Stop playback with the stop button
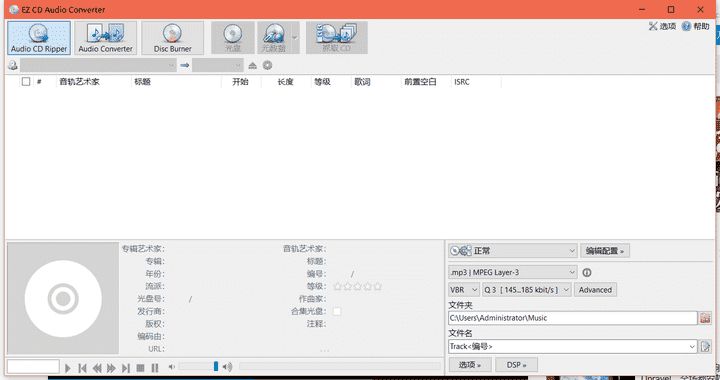Screen dimensions: 720x380 (x=141, y=368)
